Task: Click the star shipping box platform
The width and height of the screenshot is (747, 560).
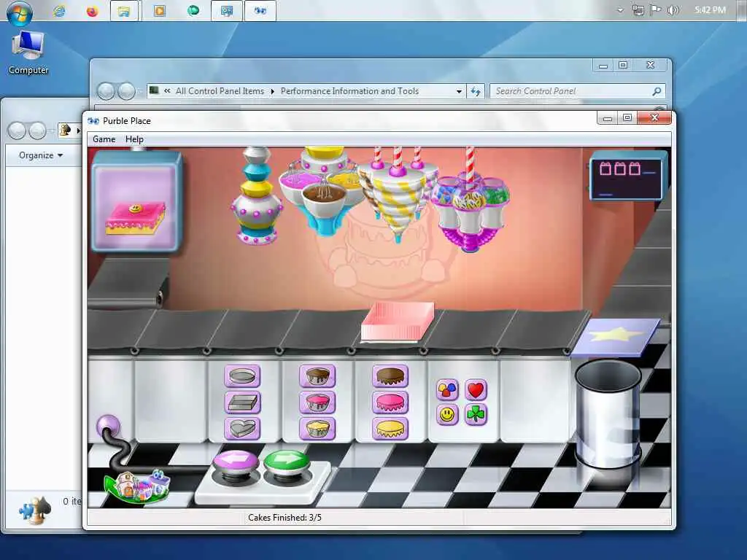Action: [616, 336]
